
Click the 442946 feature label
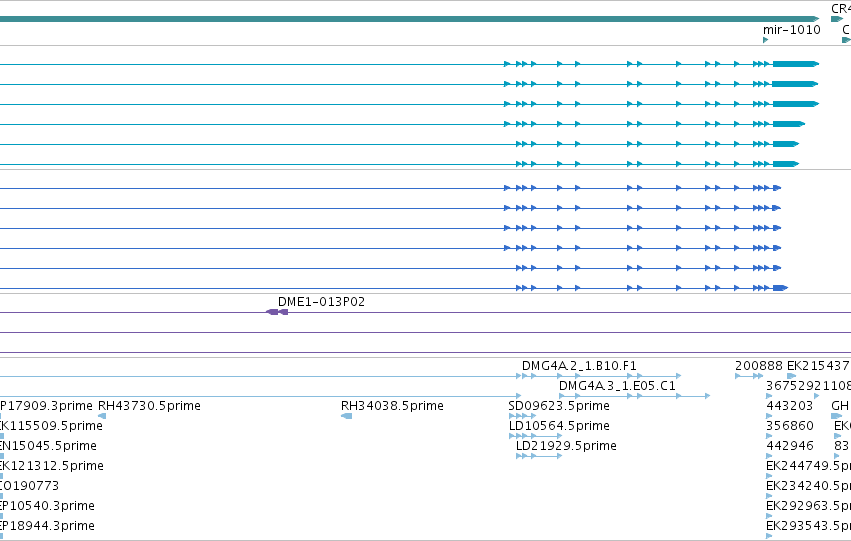click(790, 446)
